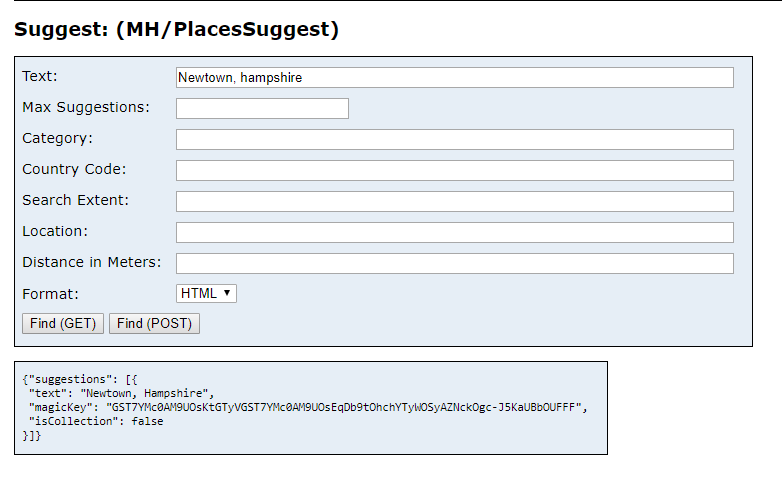Click the "Newtown, Hampshire" text in JSON output
The width and height of the screenshot is (782, 477).
click(x=146, y=393)
